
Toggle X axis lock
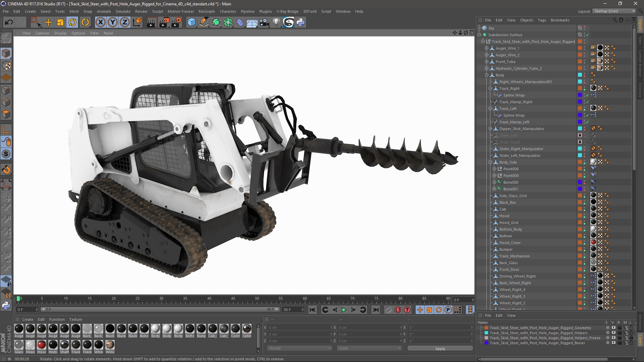coord(100,22)
